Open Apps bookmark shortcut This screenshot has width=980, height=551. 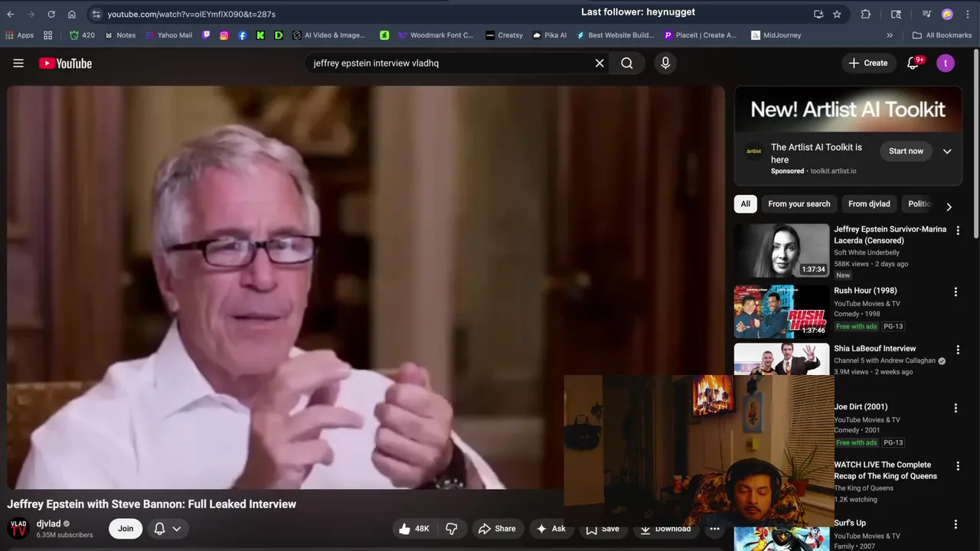click(x=20, y=35)
